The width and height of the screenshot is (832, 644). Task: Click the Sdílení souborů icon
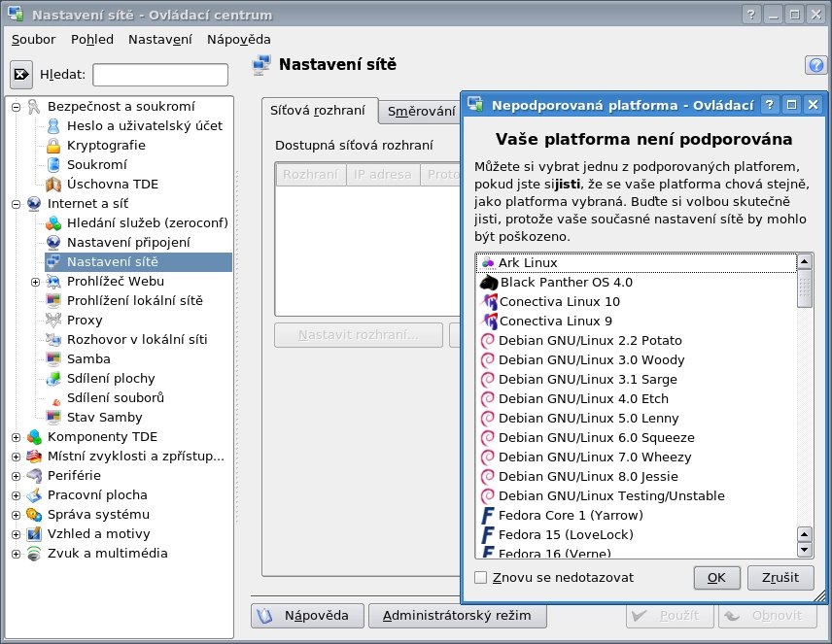point(54,400)
